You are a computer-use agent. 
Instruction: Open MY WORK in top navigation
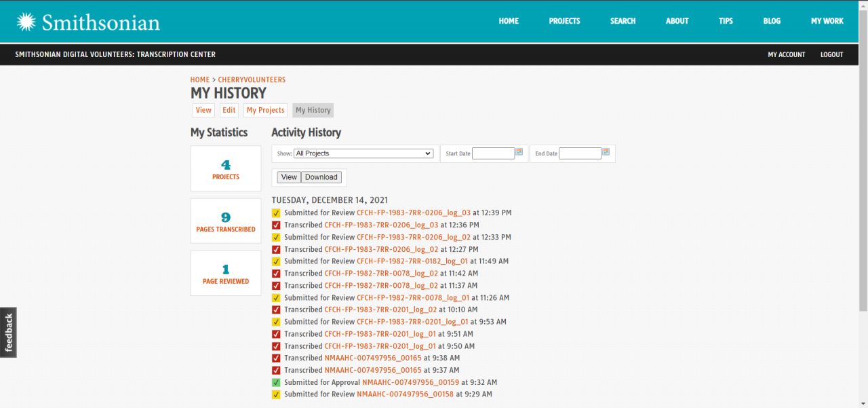tap(827, 21)
